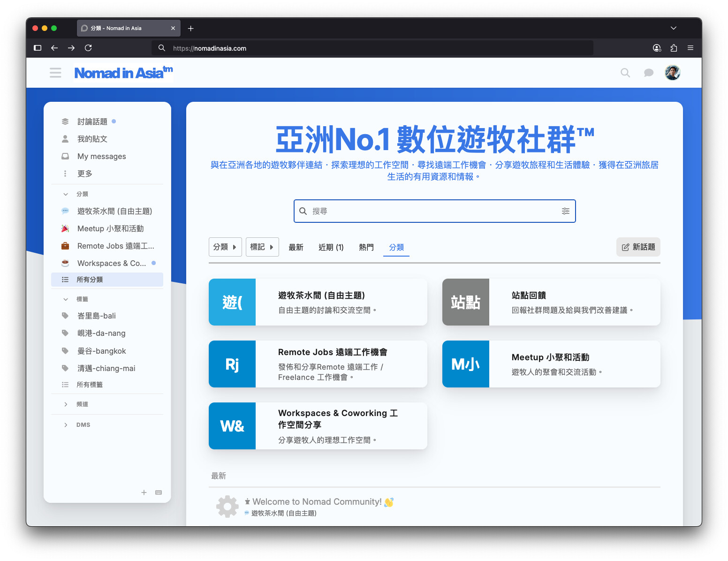728x561 pixels.
Task: Open search filter options icon in search box
Action: (x=565, y=211)
